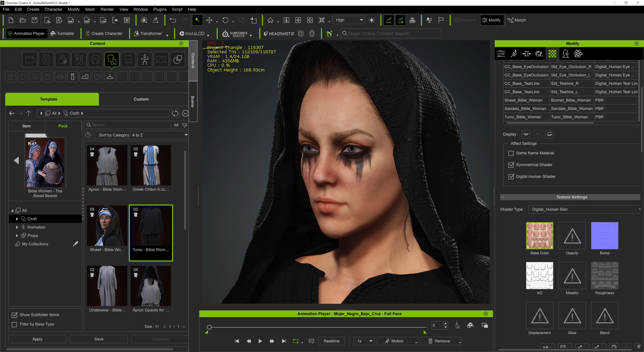Enable Same Name Material checkbox
Image resolution: width=644 pixels, height=352 pixels.
pyautogui.click(x=511, y=153)
